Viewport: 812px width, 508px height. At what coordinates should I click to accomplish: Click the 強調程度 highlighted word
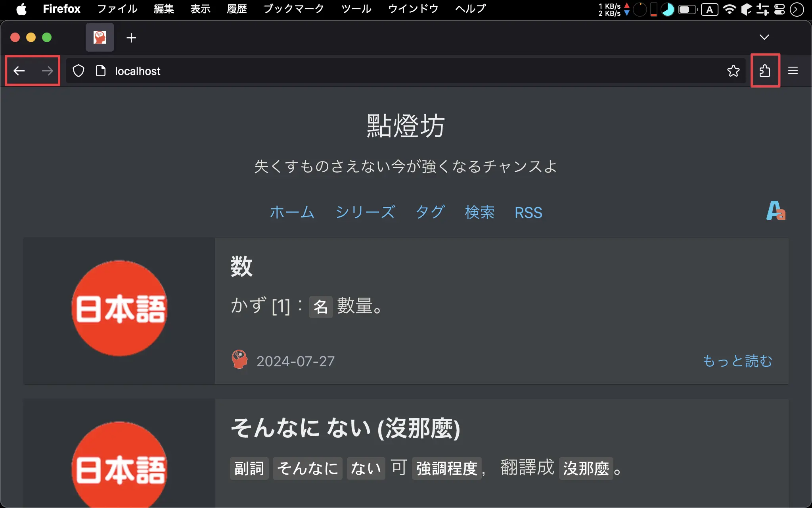tap(447, 468)
